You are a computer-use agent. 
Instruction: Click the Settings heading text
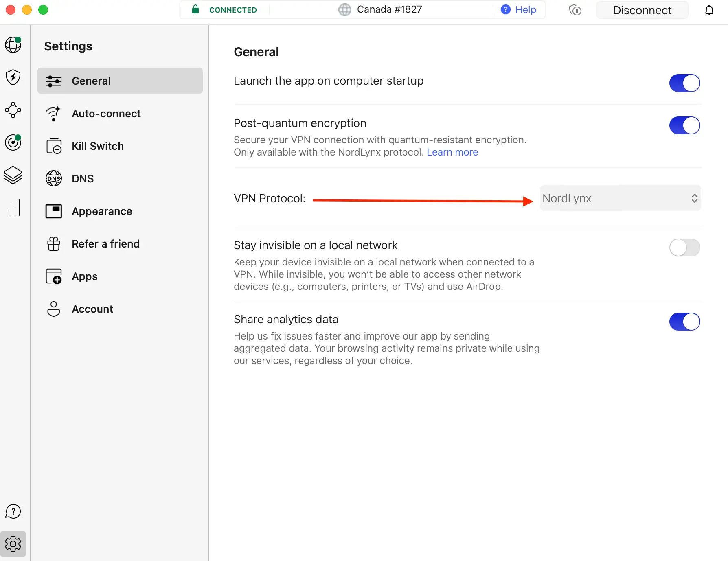click(68, 46)
